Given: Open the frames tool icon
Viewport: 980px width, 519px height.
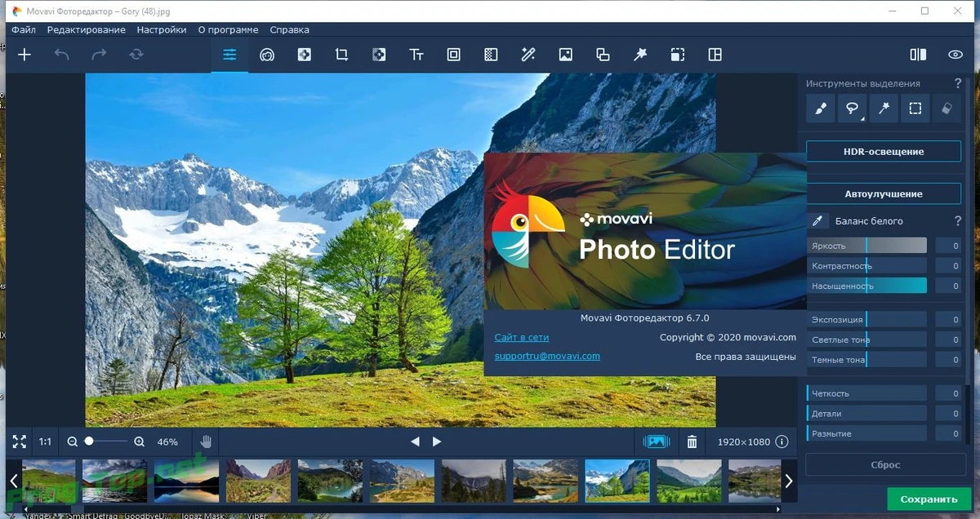Looking at the screenshot, I should pos(453,55).
